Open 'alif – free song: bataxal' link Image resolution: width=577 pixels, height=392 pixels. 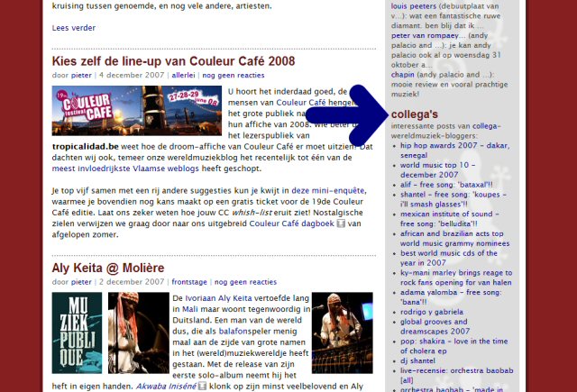446,185
